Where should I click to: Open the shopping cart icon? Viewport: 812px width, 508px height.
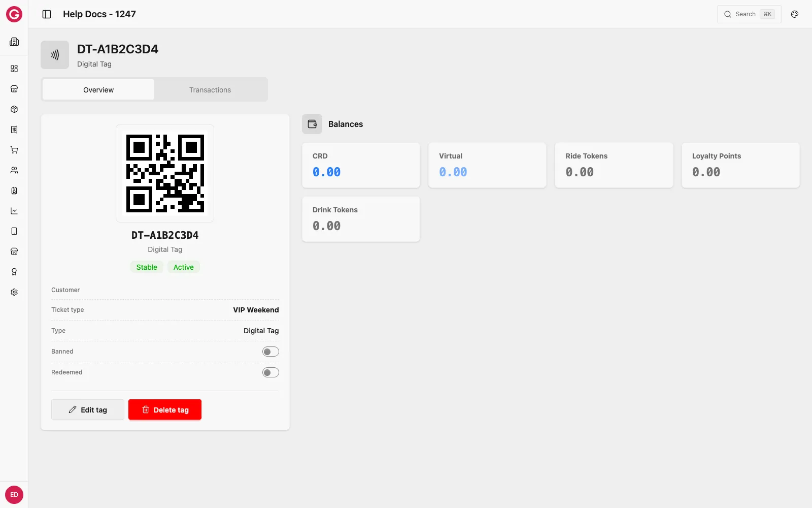click(x=14, y=150)
